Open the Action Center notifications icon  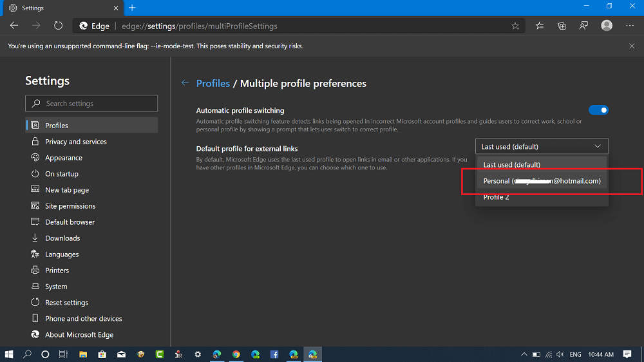pos(627,354)
